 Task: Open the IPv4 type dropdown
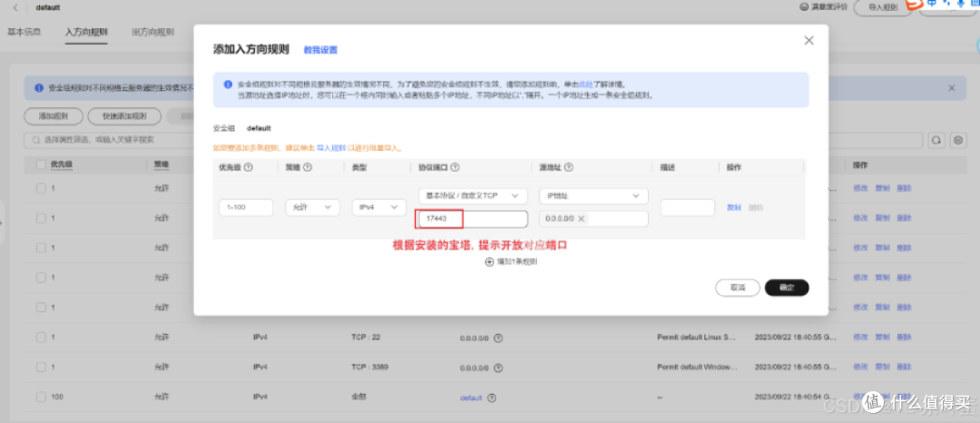pyautogui.click(x=379, y=208)
